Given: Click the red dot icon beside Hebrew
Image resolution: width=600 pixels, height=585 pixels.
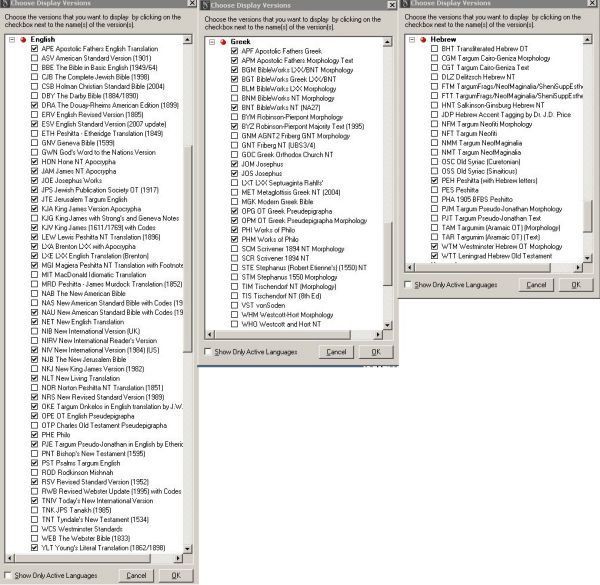Looking at the screenshot, I should [423, 39].
